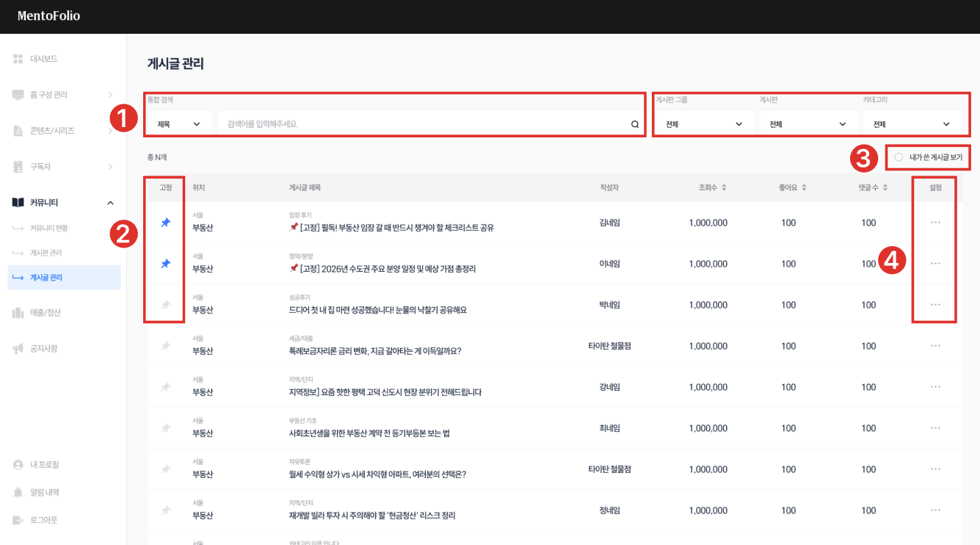
Task: Pin the 월세 수익형 상가 vs 시세 차익형 post
Action: (166, 469)
